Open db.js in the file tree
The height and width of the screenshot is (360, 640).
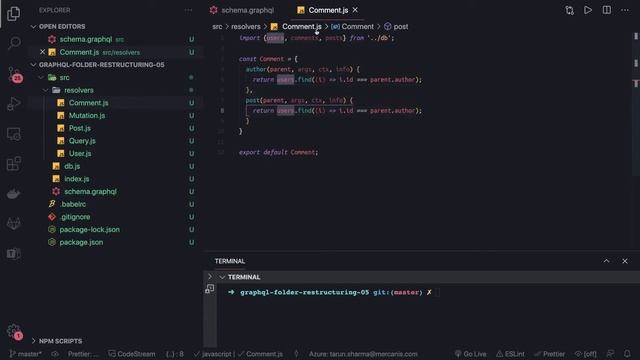coord(72,166)
